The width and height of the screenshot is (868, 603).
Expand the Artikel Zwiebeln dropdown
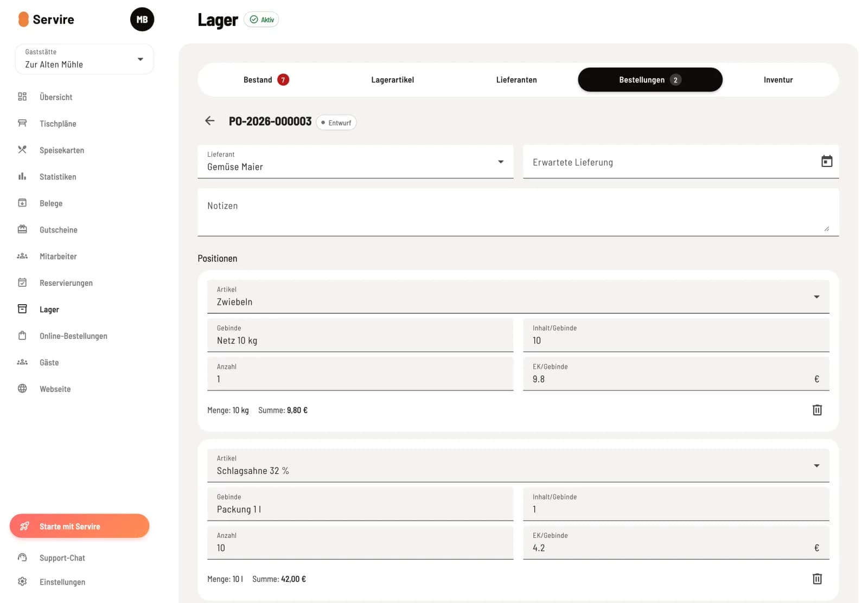518,297
